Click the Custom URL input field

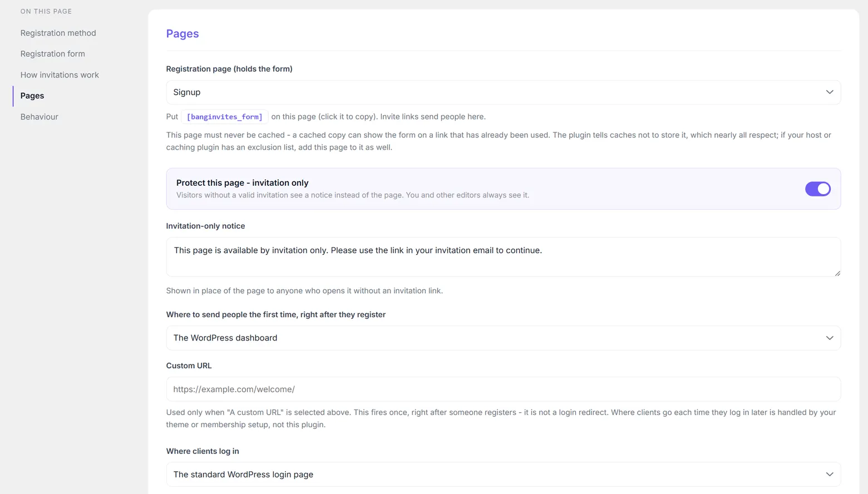[x=503, y=389]
